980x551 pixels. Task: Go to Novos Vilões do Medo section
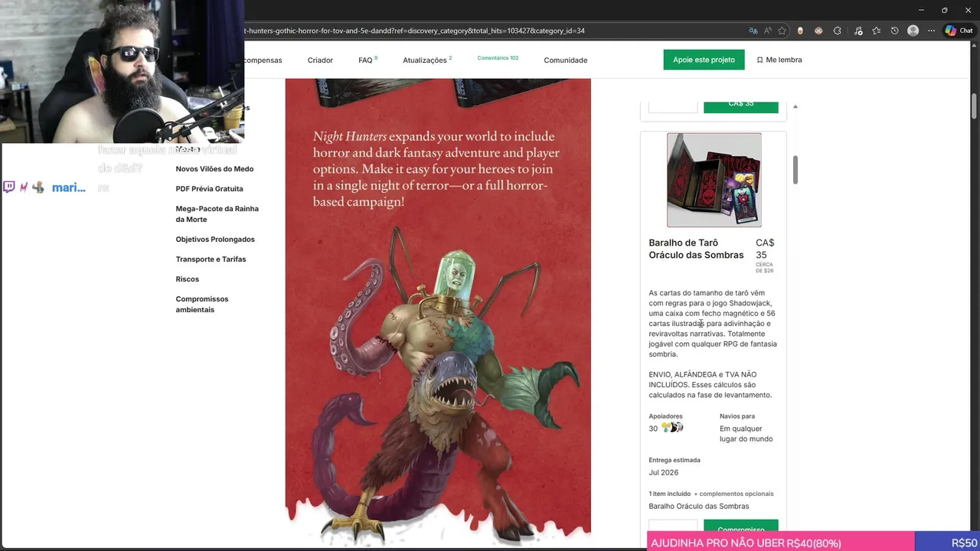pyautogui.click(x=214, y=168)
